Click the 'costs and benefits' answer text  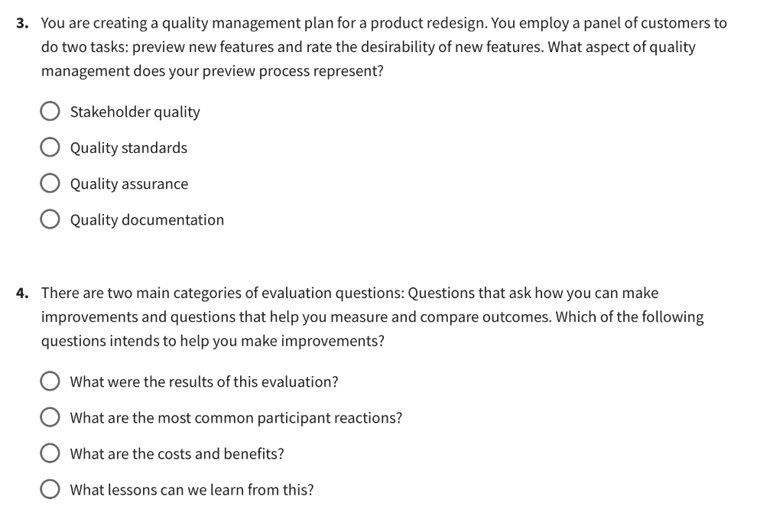coord(177,453)
